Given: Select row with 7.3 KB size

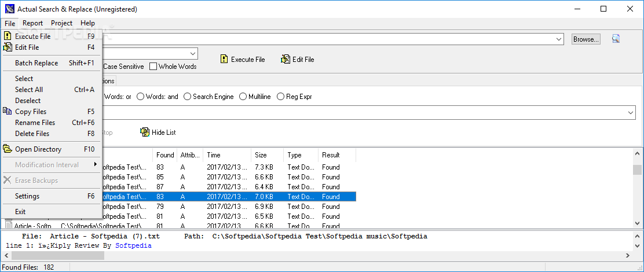Looking at the screenshot, I should (x=228, y=167).
